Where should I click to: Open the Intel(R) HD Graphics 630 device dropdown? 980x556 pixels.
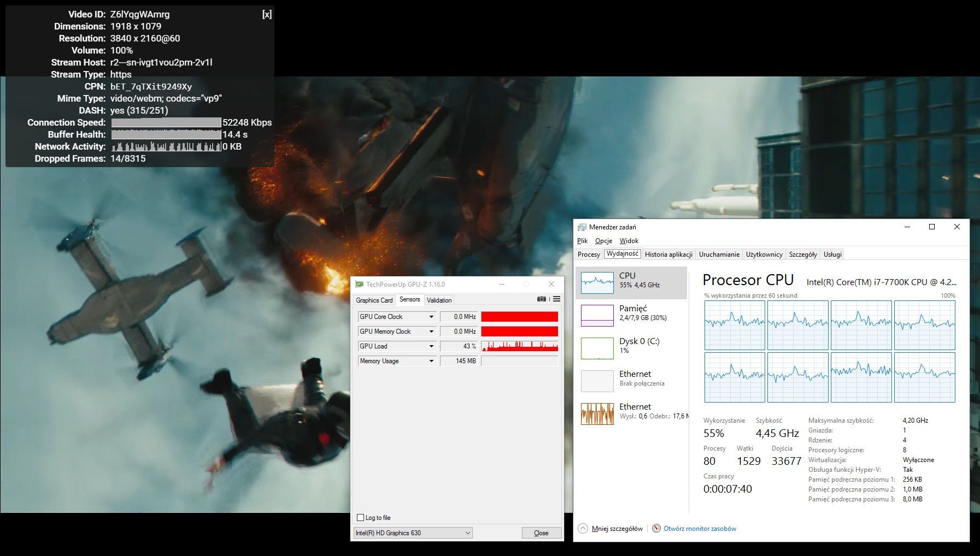[413, 533]
